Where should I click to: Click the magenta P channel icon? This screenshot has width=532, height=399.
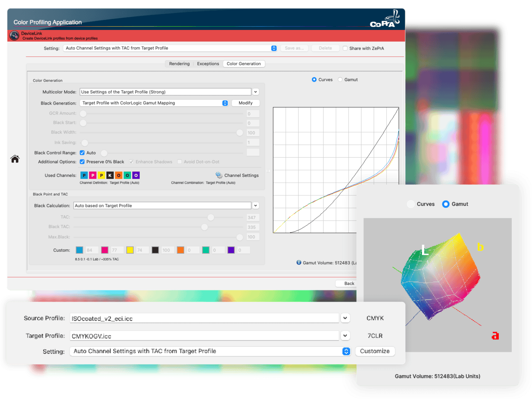click(x=93, y=175)
